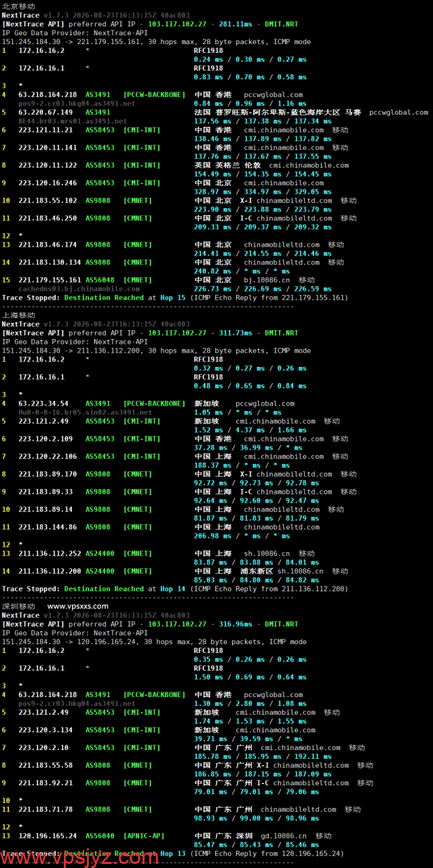Viewport: 433px width, 868px height.
Task: Select the 281.11ms API latency value
Action: click(x=235, y=24)
